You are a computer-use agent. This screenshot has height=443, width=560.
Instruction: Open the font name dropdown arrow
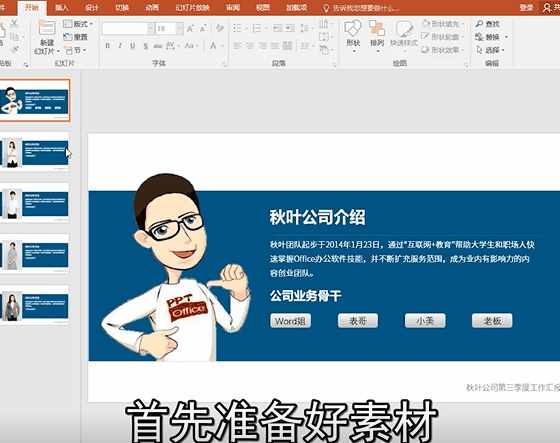(x=151, y=29)
